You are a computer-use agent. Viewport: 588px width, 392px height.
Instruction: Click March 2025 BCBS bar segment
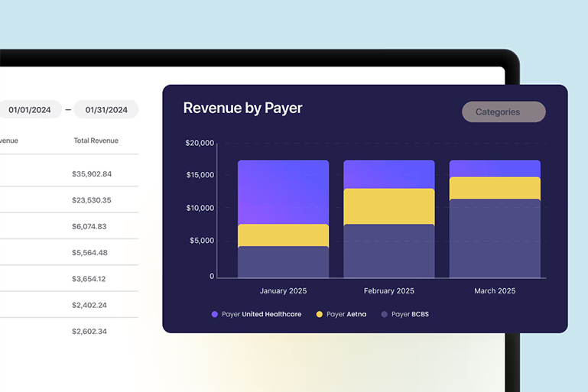(x=495, y=238)
